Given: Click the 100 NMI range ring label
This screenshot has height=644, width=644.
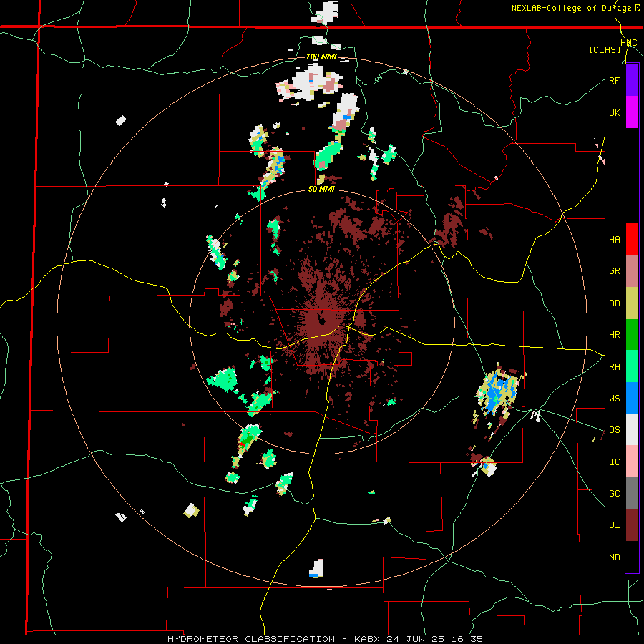Looking at the screenshot, I should pyautogui.click(x=321, y=57).
